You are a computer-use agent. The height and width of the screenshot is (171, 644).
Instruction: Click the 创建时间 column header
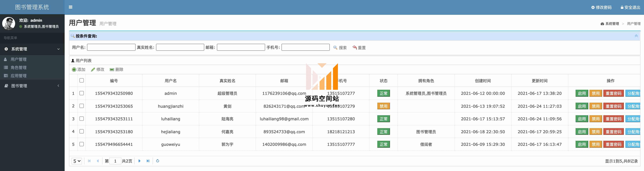483,81
